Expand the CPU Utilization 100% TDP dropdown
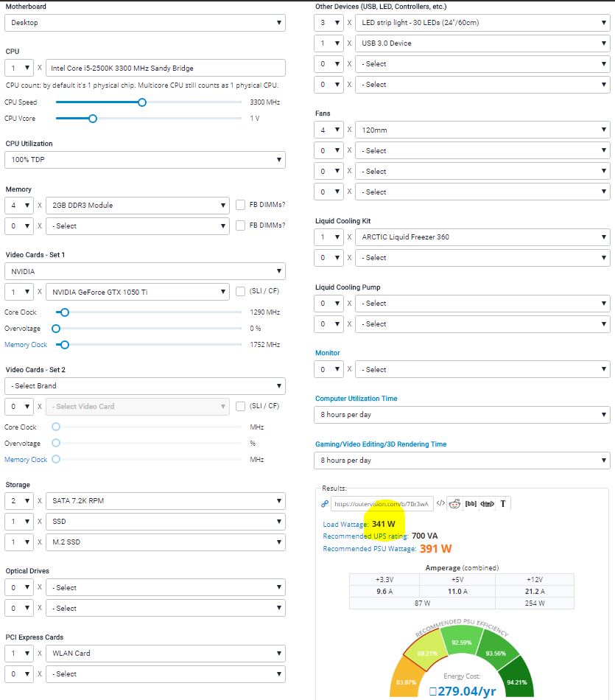The height and width of the screenshot is (700, 615). point(145,159)
